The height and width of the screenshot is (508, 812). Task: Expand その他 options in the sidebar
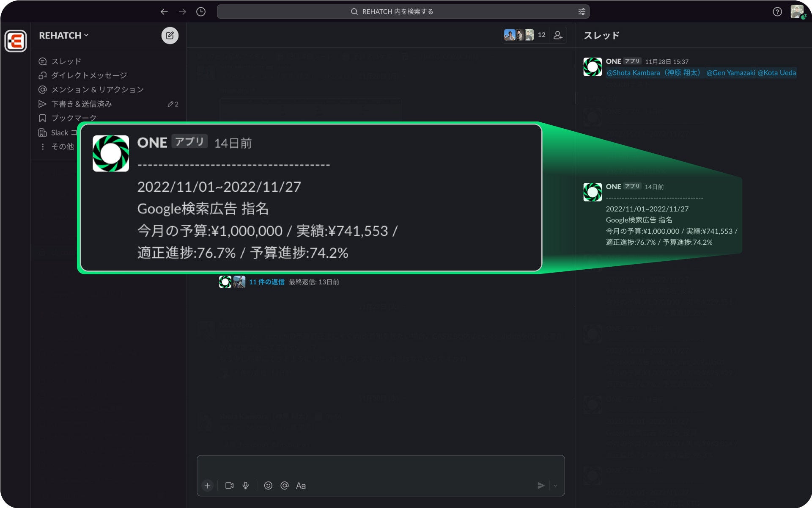coord(56,146)
